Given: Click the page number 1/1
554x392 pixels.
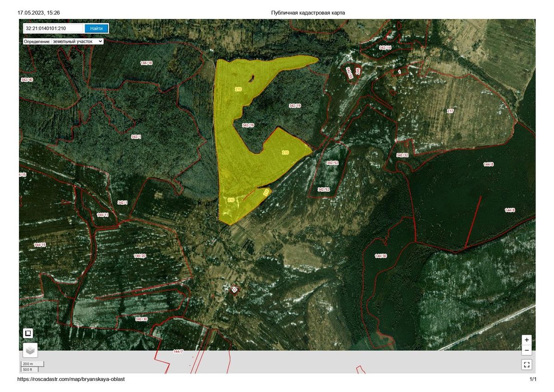Looking at the screenshot, I should pyautogui.click(x=533, y=379).
